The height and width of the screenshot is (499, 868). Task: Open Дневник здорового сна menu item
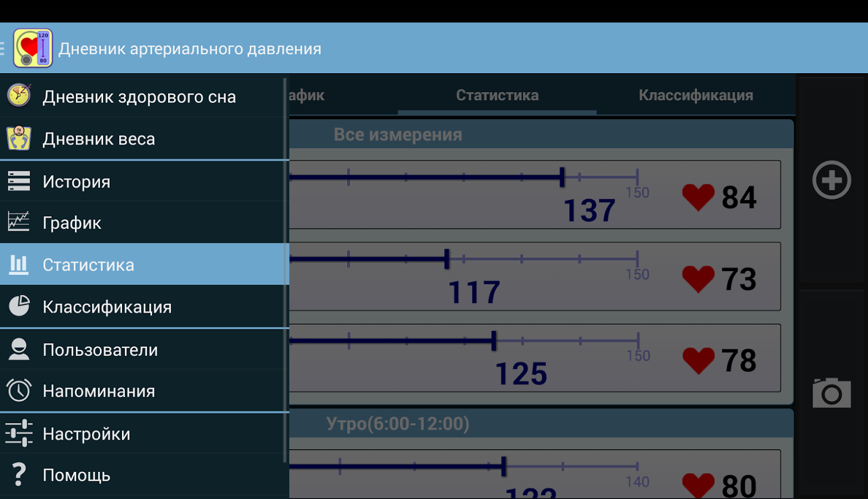pos(144,96)
